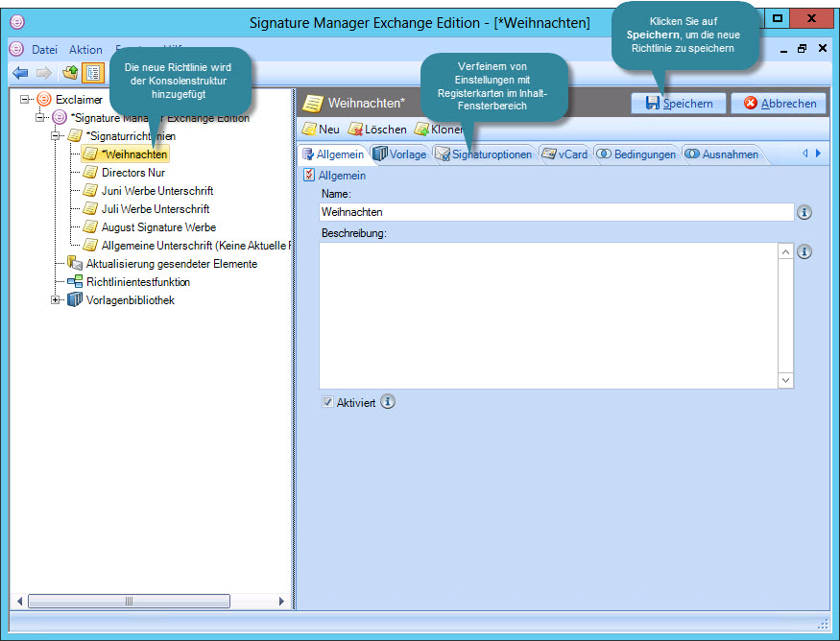Click the Name input field

556,212
